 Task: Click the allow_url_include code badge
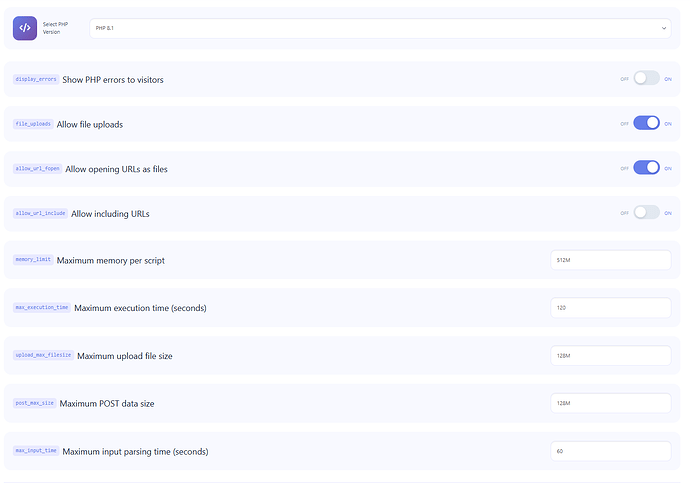40,213
